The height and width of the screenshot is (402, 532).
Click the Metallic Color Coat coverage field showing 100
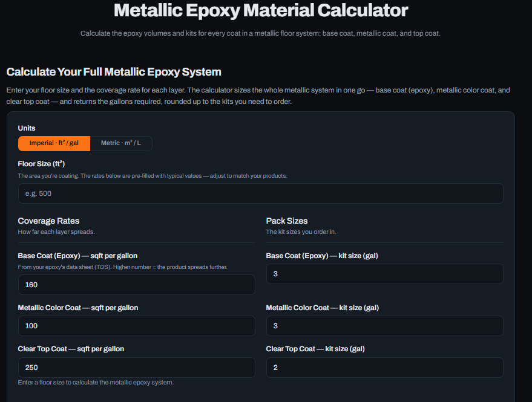pyautogui.click(x=136, y=326)
